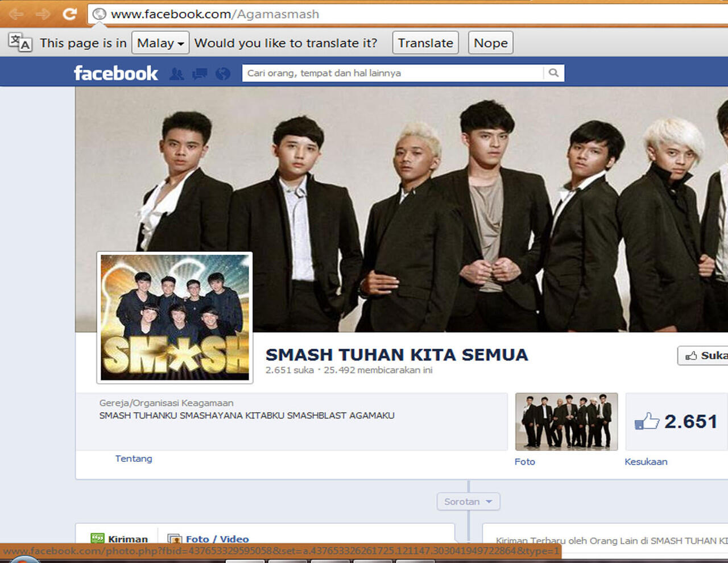Click the SMASH TUHANKU SMASHAYANA description text
728x563 pixels.
pyautogui.click(x=247, y=416)
